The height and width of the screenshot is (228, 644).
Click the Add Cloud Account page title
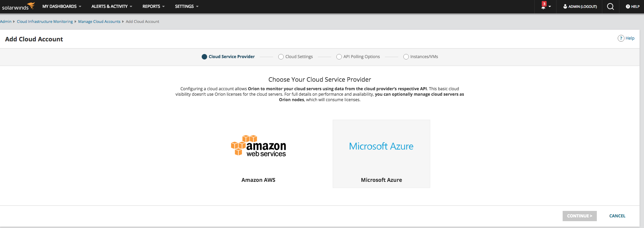coord(34,39)
